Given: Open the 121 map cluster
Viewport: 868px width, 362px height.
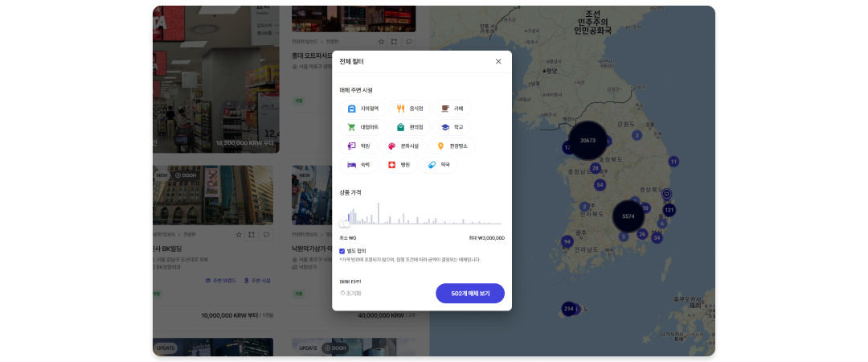Looking at the screenshot, I should (669, 210).
